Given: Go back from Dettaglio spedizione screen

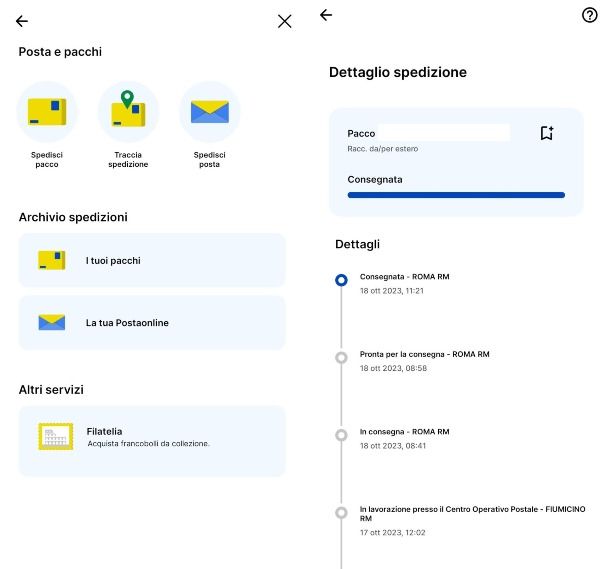Looking at the screenshot, I should pyautogui.click(x=326, y=15).
